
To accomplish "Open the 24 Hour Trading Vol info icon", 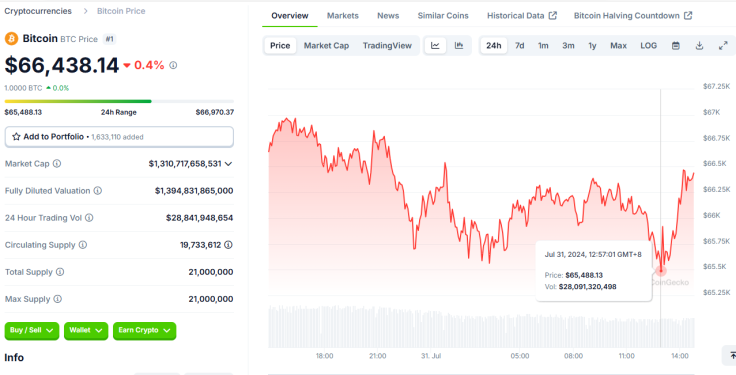I will (x=89, y=218).
